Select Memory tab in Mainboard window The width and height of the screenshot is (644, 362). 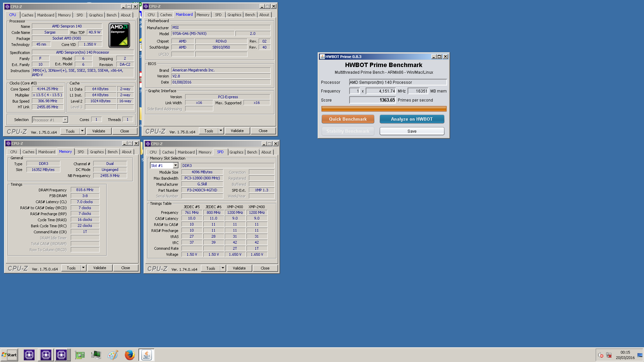click(x=203, y=15)
